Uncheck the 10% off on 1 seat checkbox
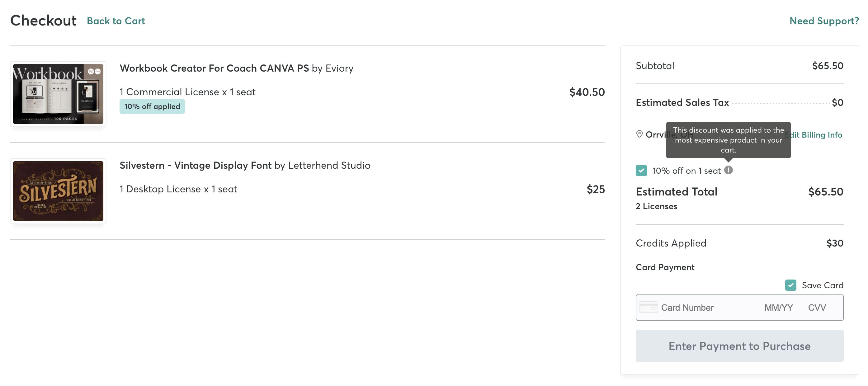The image size is (868, 386). pos(641,171)
